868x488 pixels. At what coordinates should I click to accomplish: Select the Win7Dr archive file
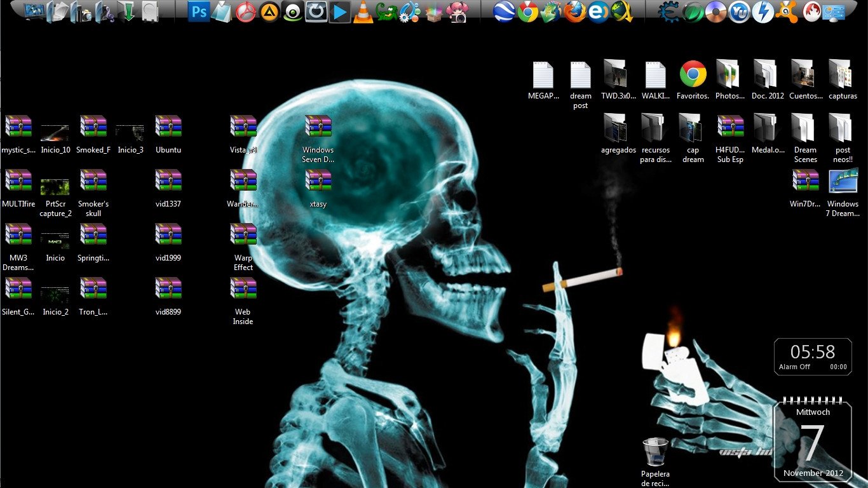(805, 188)
